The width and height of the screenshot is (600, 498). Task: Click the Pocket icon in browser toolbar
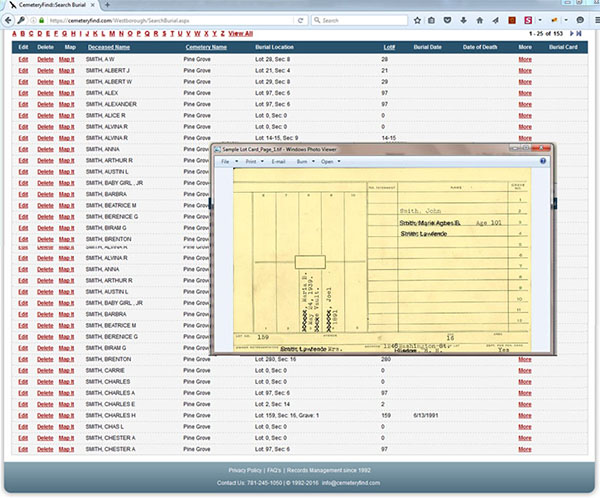(x=447, y=20)
